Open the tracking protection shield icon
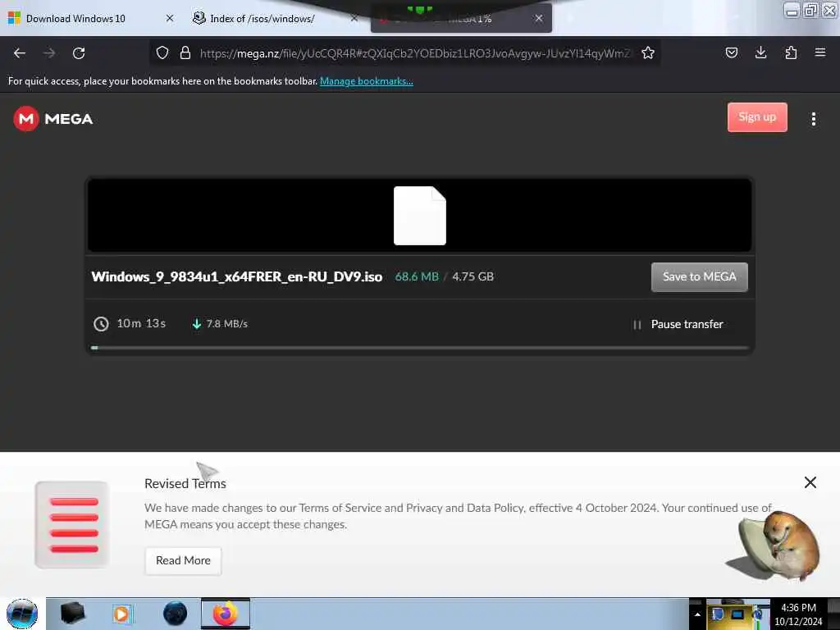Screen dimensions: 840x630 [162, 52]
